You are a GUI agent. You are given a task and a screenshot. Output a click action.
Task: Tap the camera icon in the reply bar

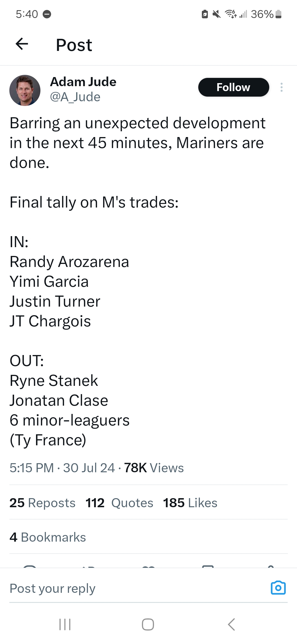pos(278,588)
